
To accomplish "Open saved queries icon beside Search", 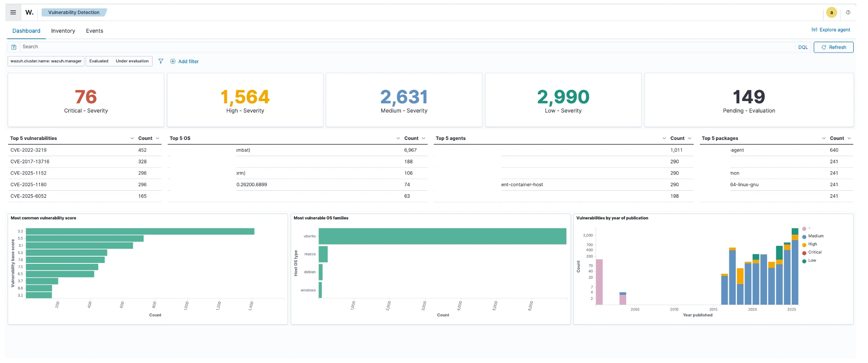I will [14, 47].
